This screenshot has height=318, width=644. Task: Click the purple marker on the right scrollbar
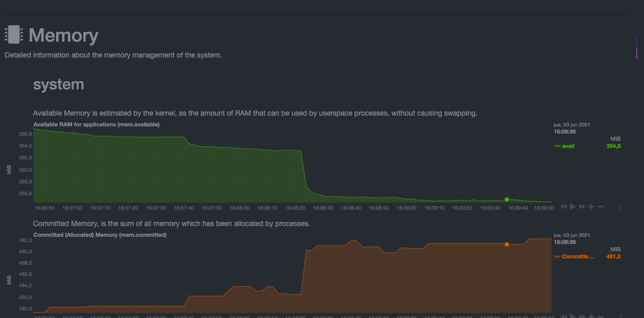637,53
